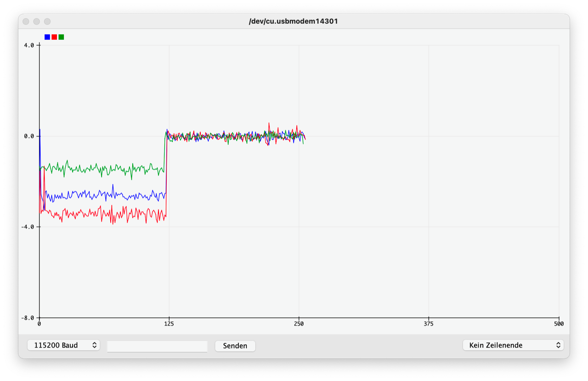Minimize the serial plotter window
The width and height of the screenshot is (588, 381).
(x=37, y=22)
